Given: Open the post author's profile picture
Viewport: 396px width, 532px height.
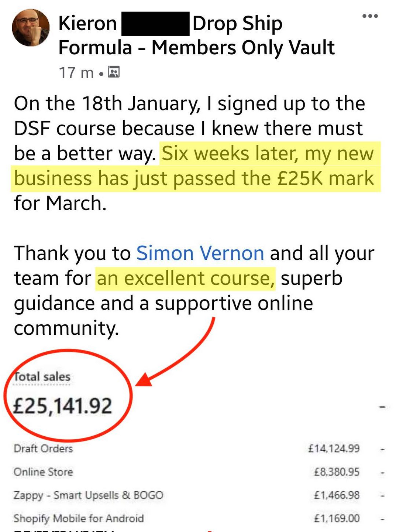Looking at the screenshot, I should tap(31, 28).
